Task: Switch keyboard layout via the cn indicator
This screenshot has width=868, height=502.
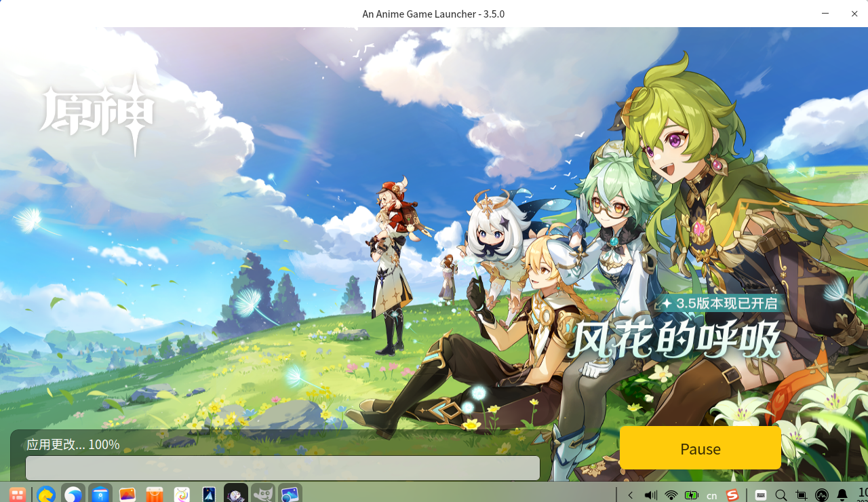Action: [712, 495]
